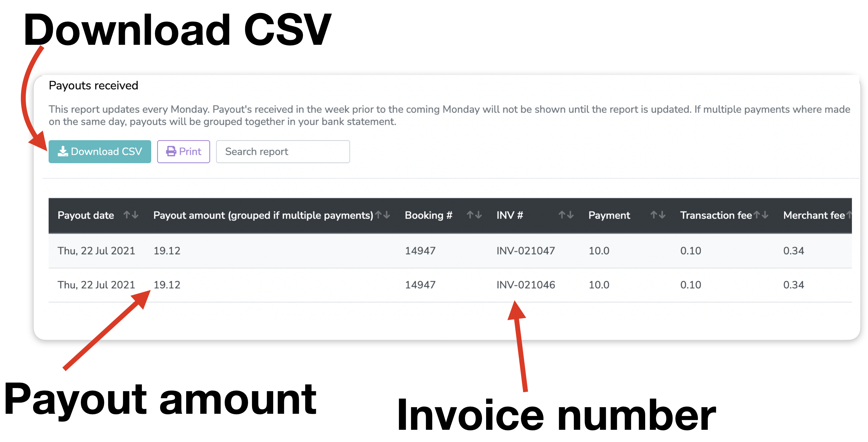This screenshot has height=442, width=868.
Task: Sort by Payment column arrows
Action: [x=658, y=215]
